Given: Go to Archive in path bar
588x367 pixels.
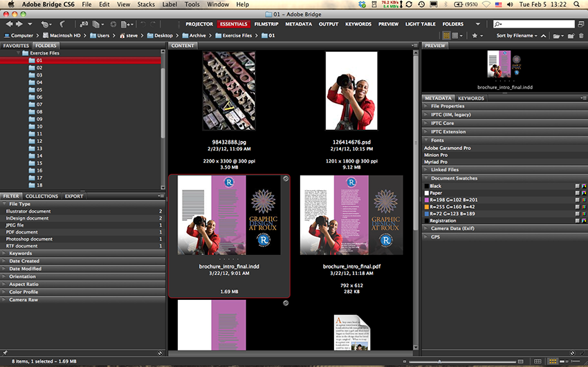Looking at the screenshot, I should coord(194,35).
